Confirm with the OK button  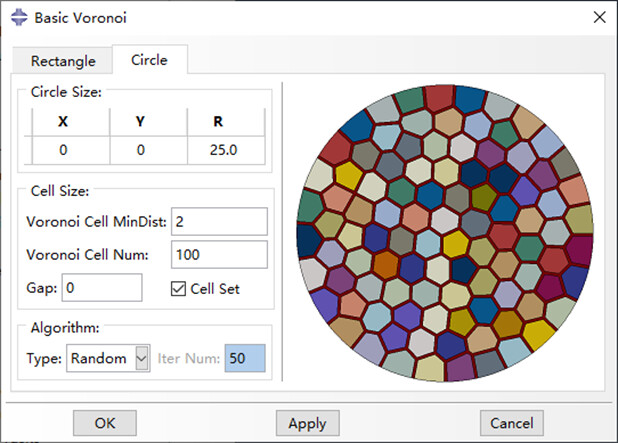105,423
